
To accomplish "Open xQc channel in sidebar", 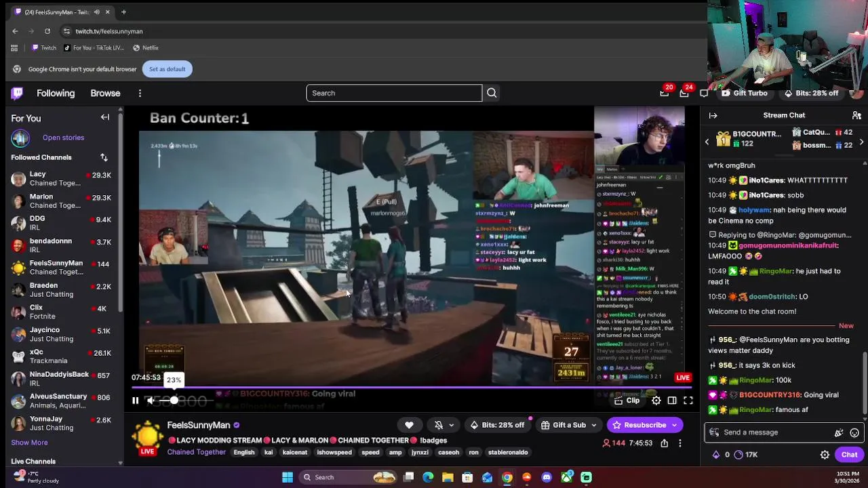I will [61, 357].
